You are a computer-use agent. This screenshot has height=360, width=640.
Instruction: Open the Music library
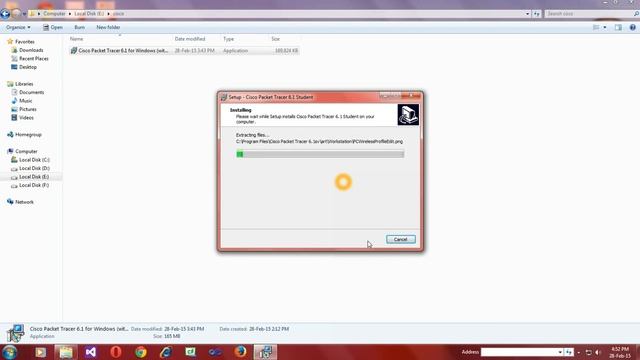pos(25,101)
